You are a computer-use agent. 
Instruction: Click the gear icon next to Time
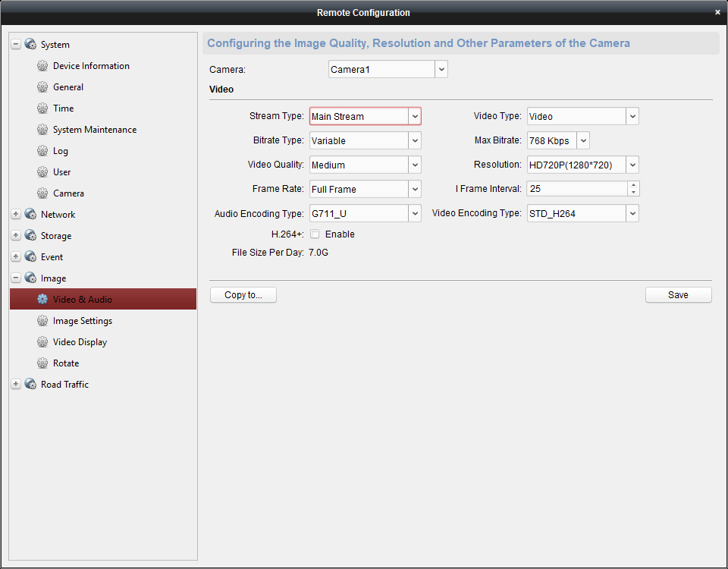click(x=42, y=108)
